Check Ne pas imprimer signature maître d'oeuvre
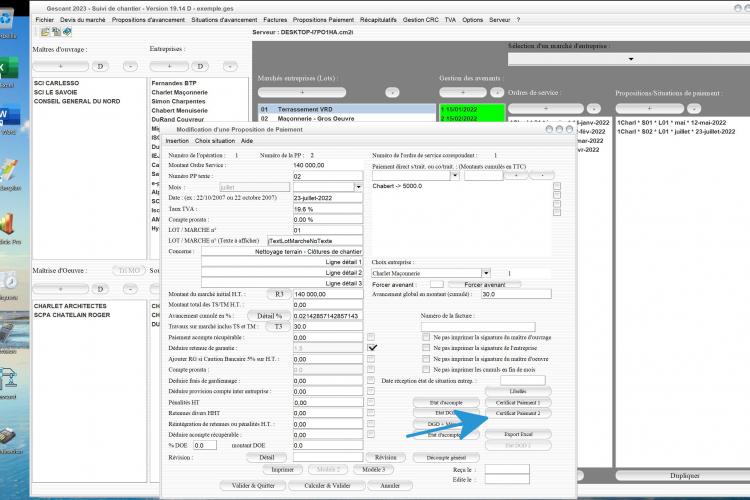750x500 pixels. coord(426,359)
